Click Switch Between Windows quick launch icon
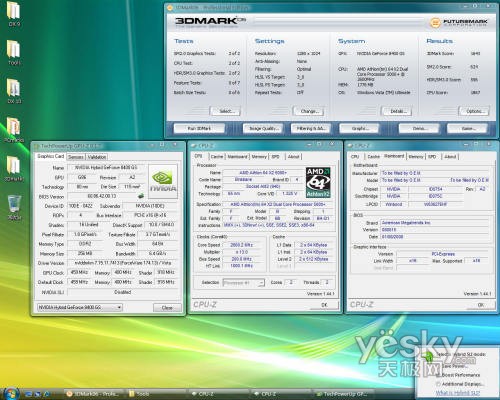The height and width of the screenshot is (400, 500). (37, 394)
